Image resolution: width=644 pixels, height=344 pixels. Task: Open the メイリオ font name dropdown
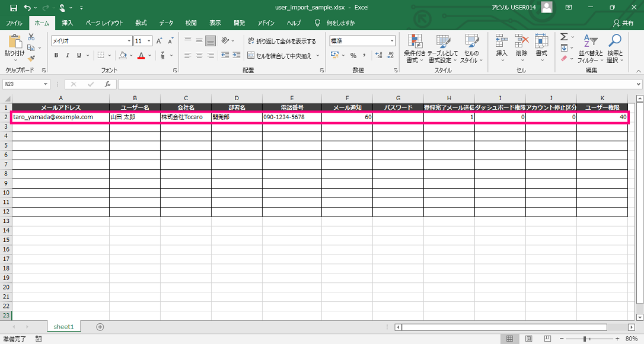coord(129,41)
